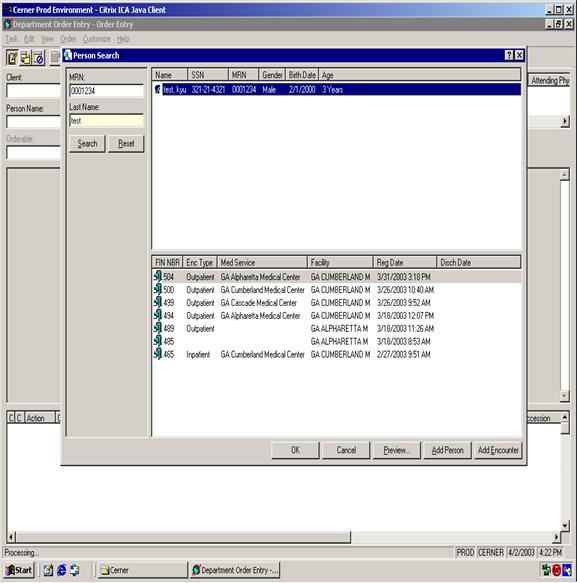577x583 pixels.
Task: Click the Search button
Action: coord(87,144)
